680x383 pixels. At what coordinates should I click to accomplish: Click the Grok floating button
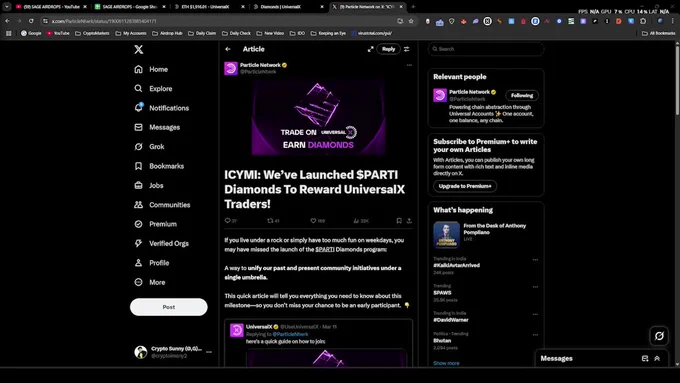coord(659,336)
